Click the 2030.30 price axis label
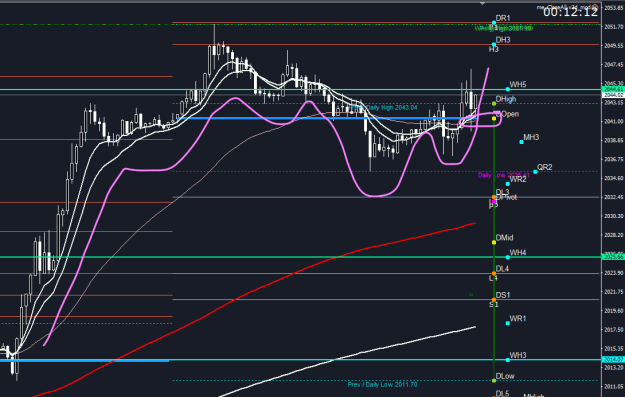625x397 pixels. coord(614,216)
